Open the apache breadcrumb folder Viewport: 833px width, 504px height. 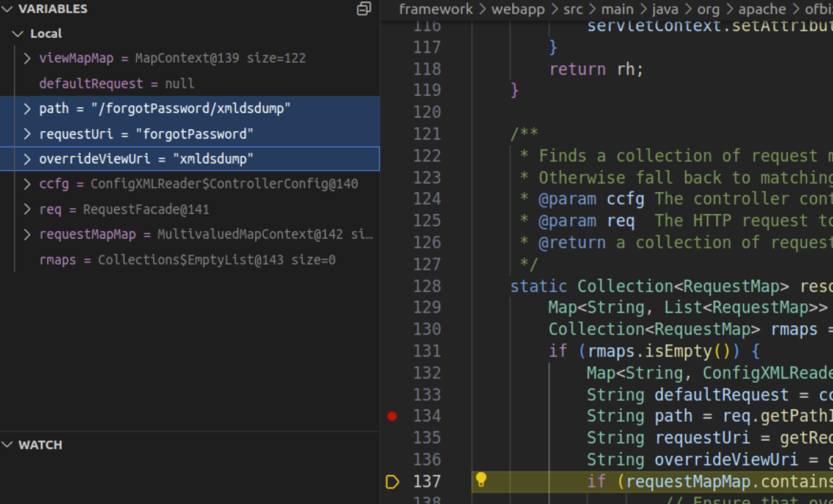(762, 9)
